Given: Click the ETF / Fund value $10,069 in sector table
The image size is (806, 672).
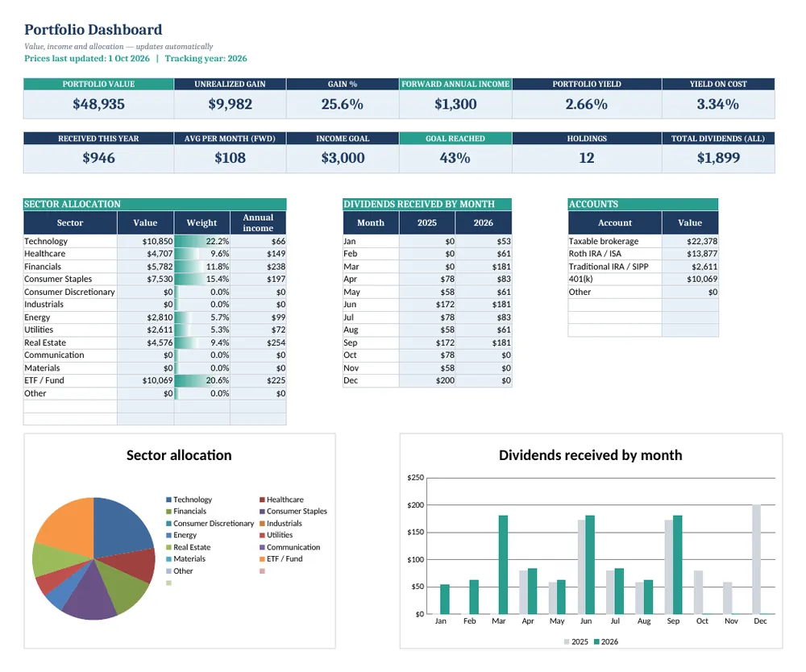Looking at the screenshot, I should pos(145,380).
